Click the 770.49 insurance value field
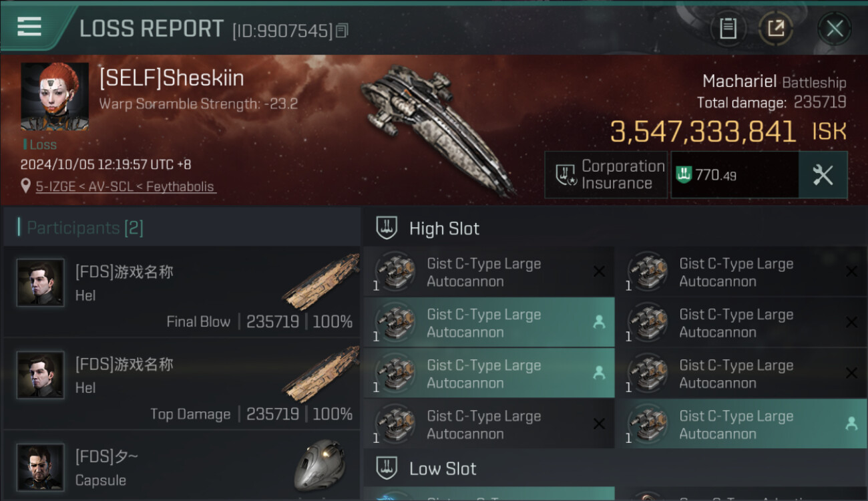This screenshot has height=501, width=868. click(x=734, y=175)
